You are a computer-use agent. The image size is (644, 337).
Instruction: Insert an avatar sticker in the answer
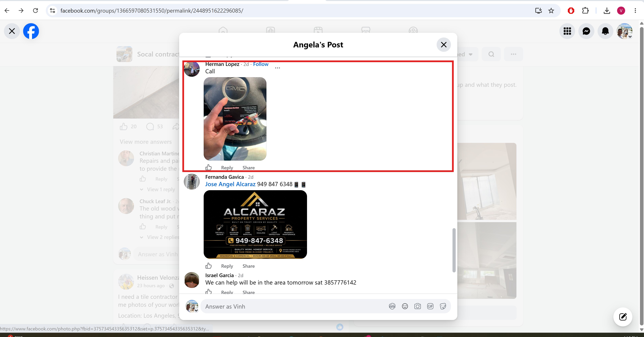tap(392, 307)
